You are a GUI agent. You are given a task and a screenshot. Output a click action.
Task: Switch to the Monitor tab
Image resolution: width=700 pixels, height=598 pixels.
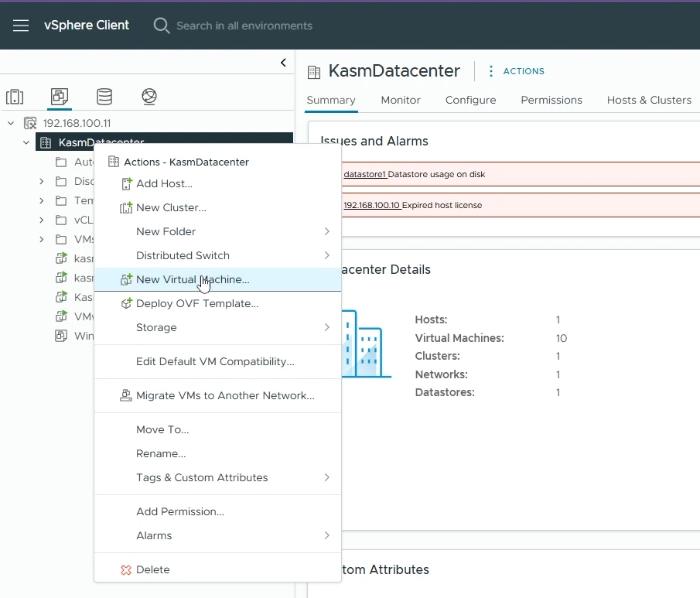(x=400, y=100)
